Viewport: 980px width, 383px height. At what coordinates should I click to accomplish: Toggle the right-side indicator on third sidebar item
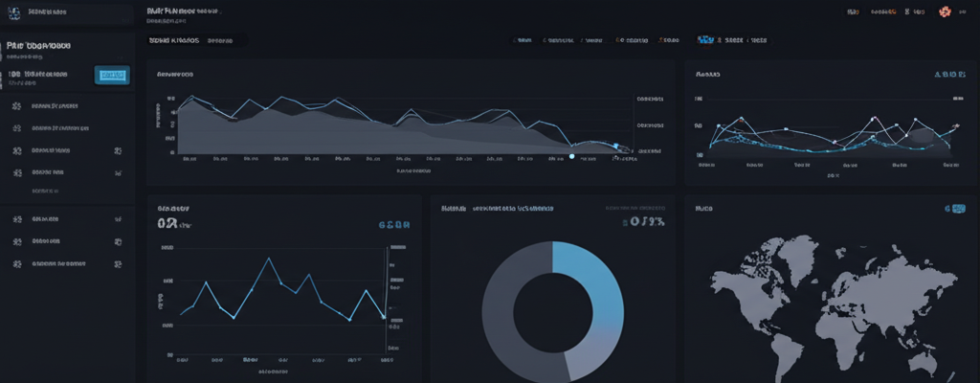pos(118,150)
